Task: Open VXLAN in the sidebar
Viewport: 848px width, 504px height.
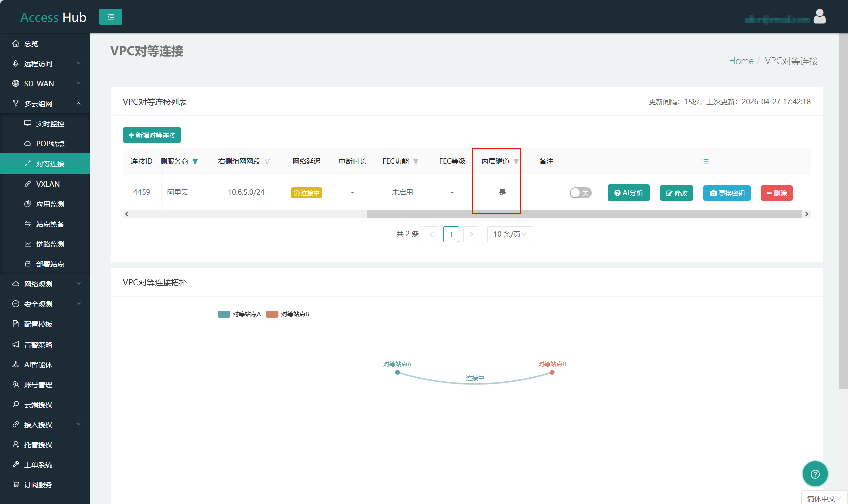Action: 45,184
